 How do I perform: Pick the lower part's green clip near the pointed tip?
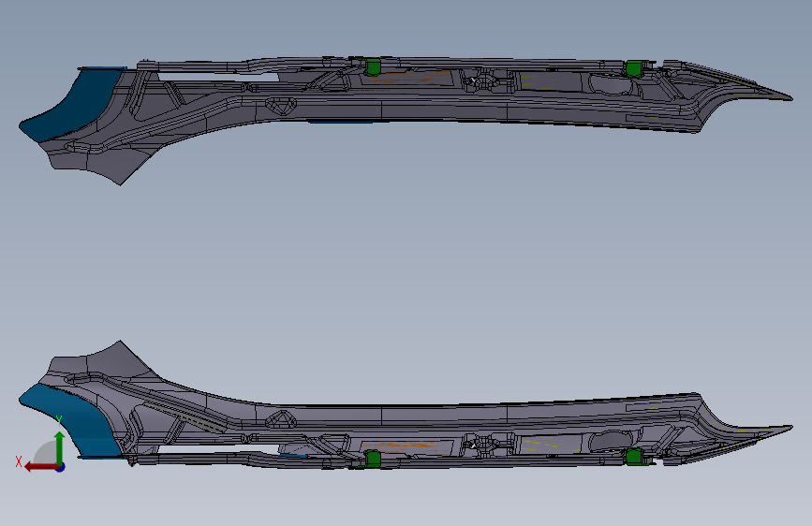634,457
